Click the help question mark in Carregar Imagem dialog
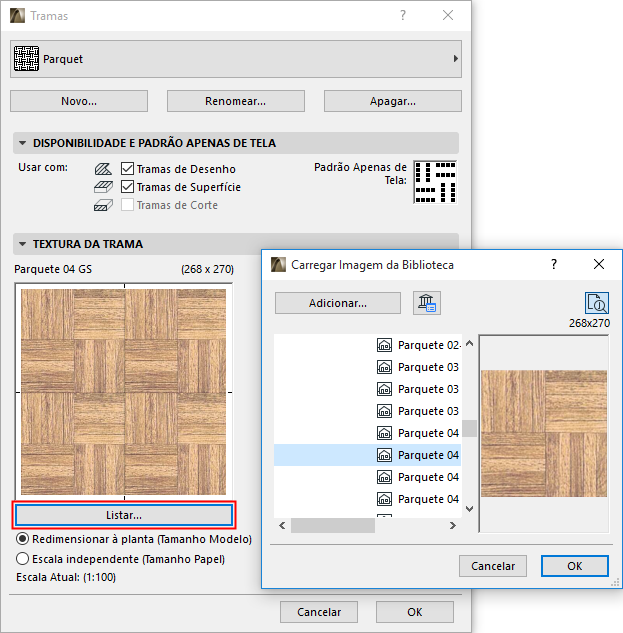The image size is (623, 633). [x=554, y=264]
